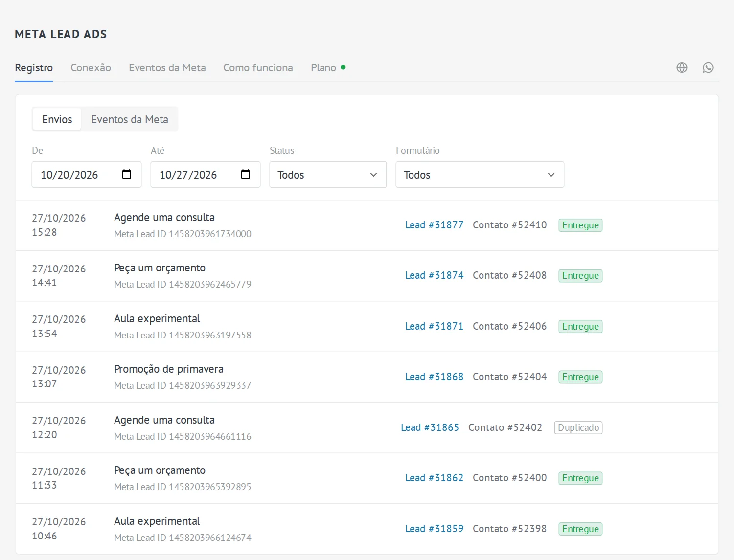This screenshot has width=734, height=560.
Task: Click the De date input 10/20/2026
Action: tap(86, 175)
